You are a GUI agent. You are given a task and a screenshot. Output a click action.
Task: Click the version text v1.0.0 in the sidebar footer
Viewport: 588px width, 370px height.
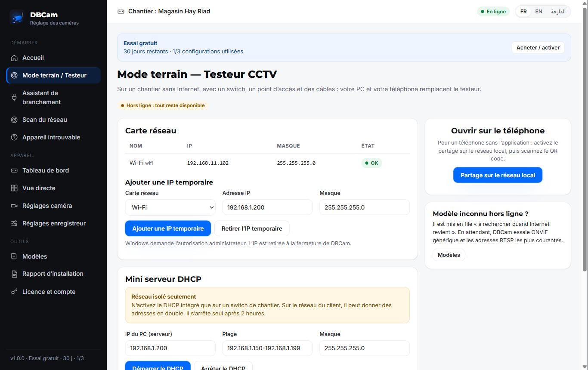(x=18, y=358)
